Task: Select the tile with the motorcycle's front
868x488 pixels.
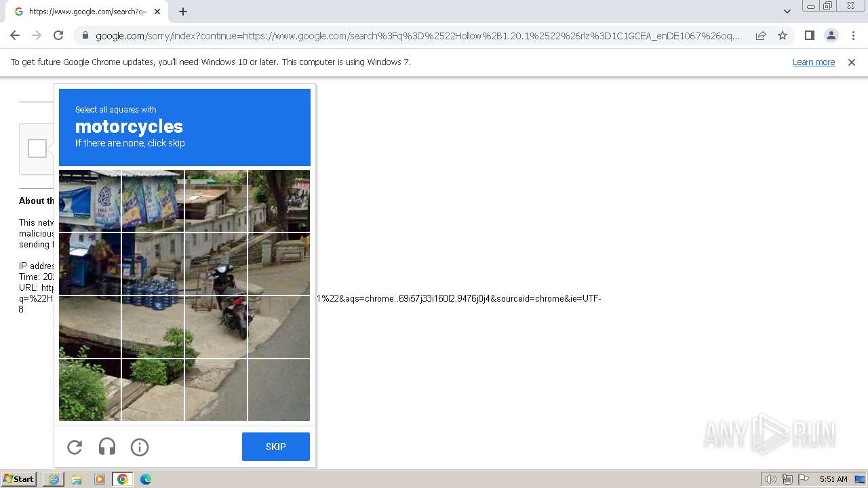Action: point(216,264)
